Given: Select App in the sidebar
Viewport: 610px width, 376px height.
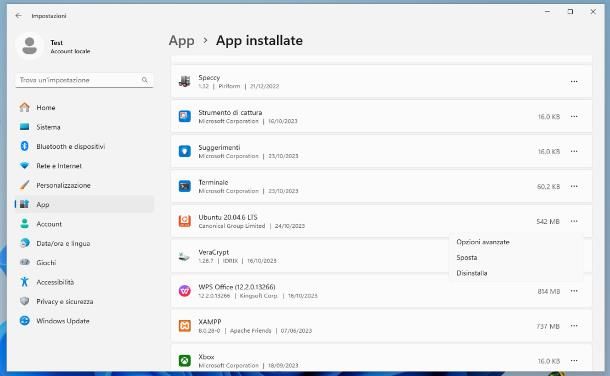Looking at the screenshot, I should point(84,204).
